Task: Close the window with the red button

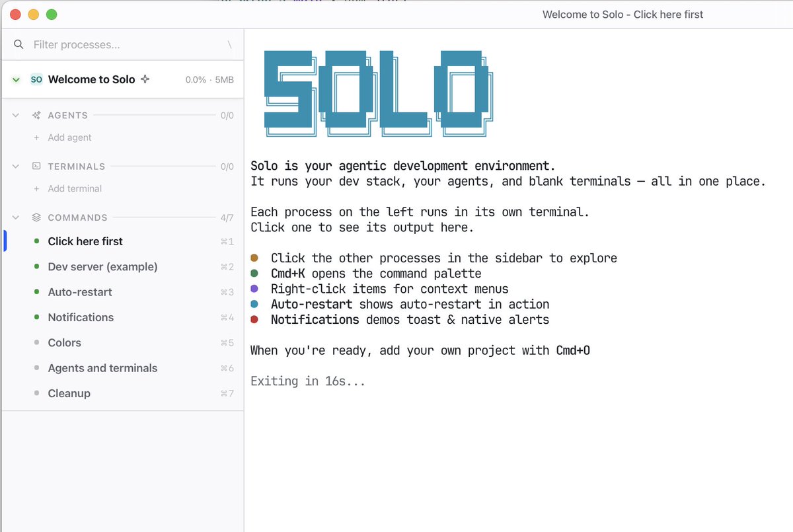Action: click(15, 15)
